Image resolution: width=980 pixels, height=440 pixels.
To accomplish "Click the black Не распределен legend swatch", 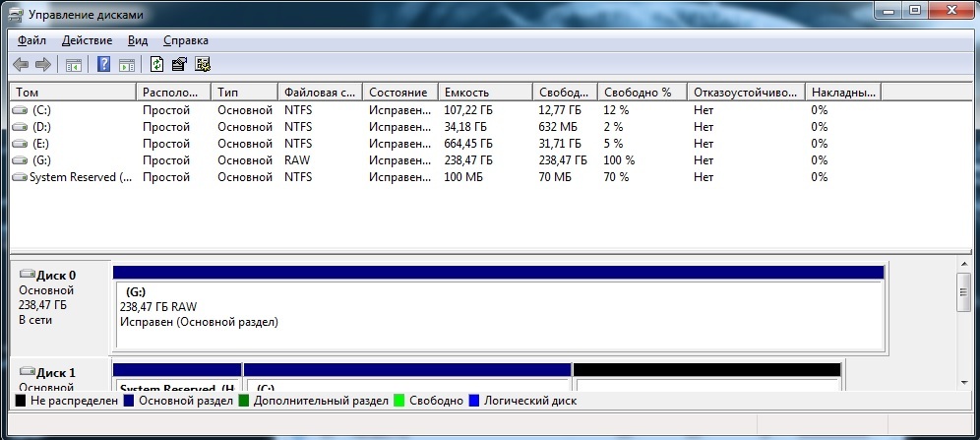I will coord(21,401).
